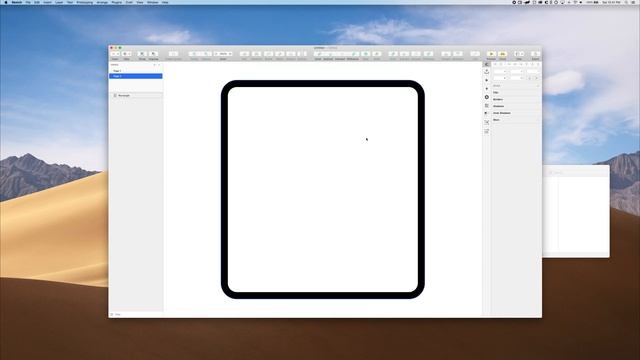
Task: Open the View toolbar control
Action: pos(519,54)
